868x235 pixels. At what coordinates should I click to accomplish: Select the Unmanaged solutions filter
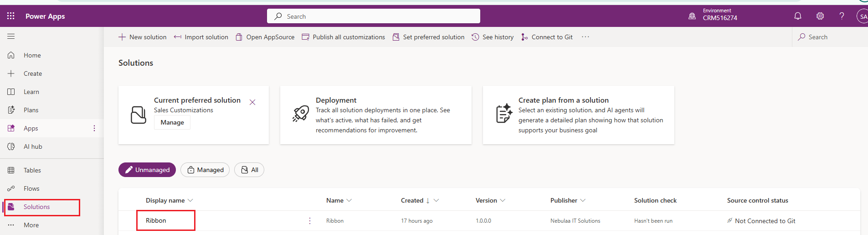[147, 170]
